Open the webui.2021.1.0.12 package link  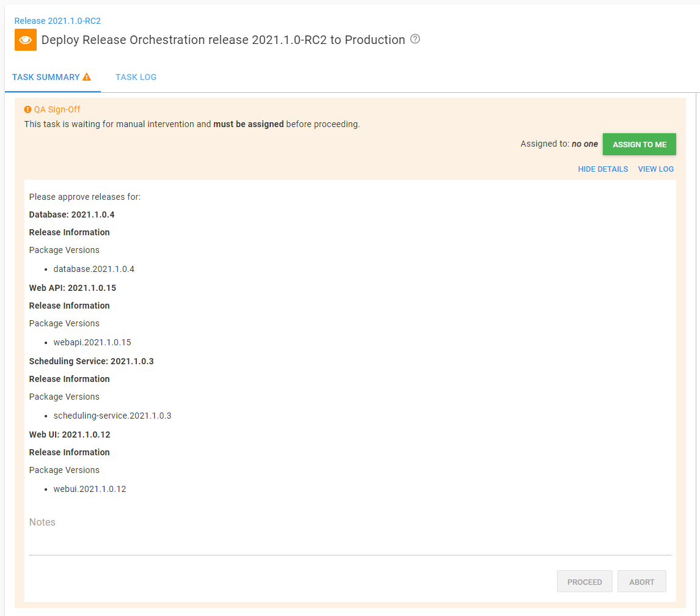tap(90, 489)
